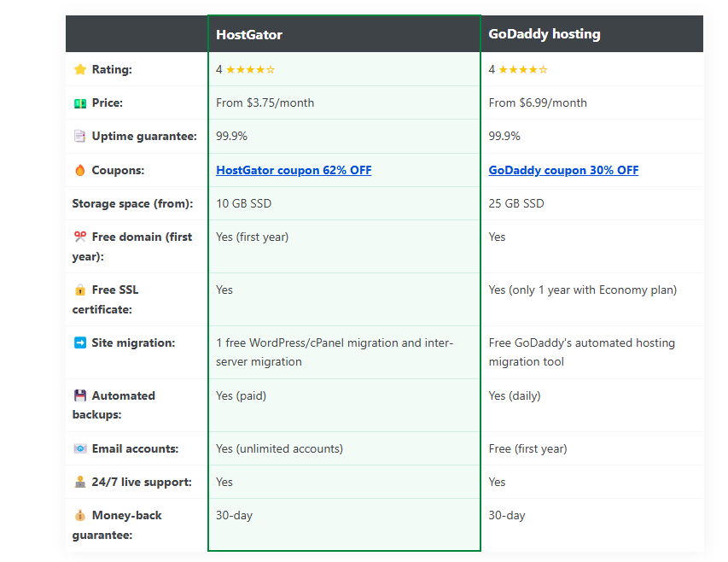
Task: Open the HostGator coupon 62% OFF link
Action: pyautogui.click(x=294, y=170)
